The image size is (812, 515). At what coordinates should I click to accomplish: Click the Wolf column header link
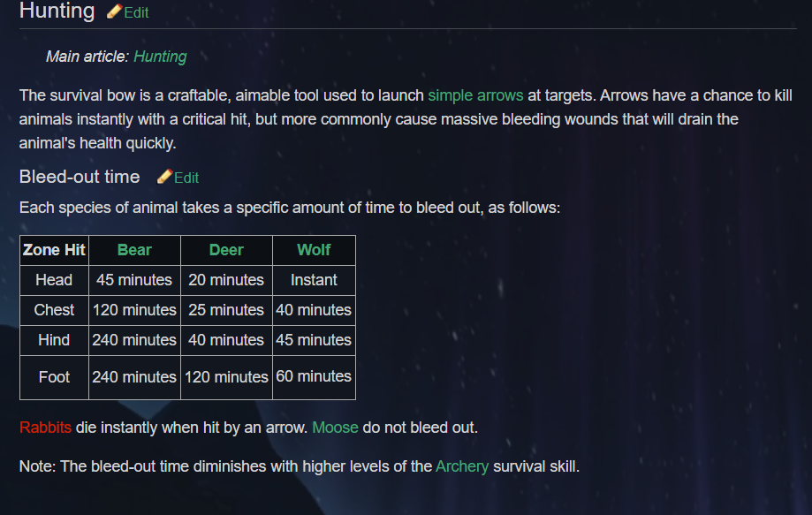314,250
